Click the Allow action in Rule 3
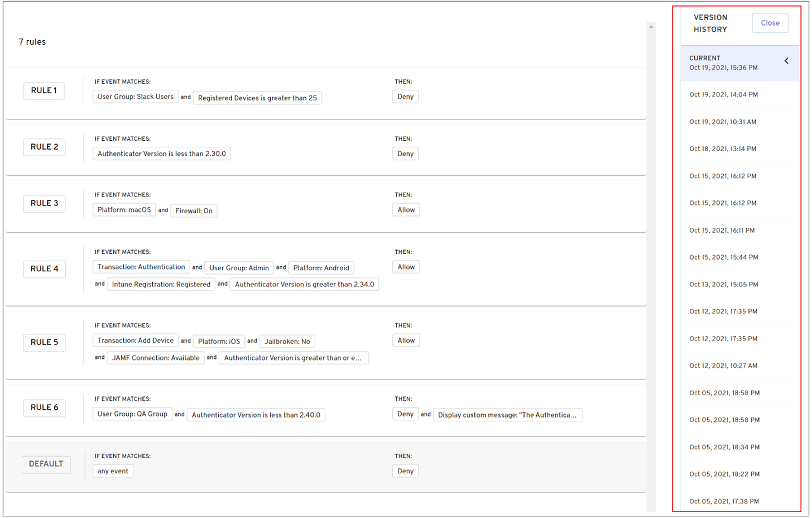Image resolution: width=812 pixels, height=518 pixels. click(x=406, y=210)
